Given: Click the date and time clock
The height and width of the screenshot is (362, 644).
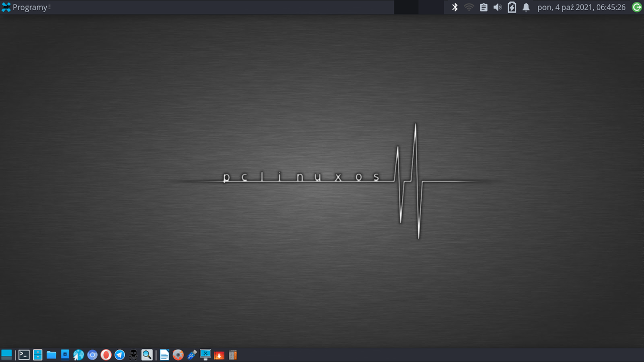Looking at the screenshot, I should [x=581, y=7].
